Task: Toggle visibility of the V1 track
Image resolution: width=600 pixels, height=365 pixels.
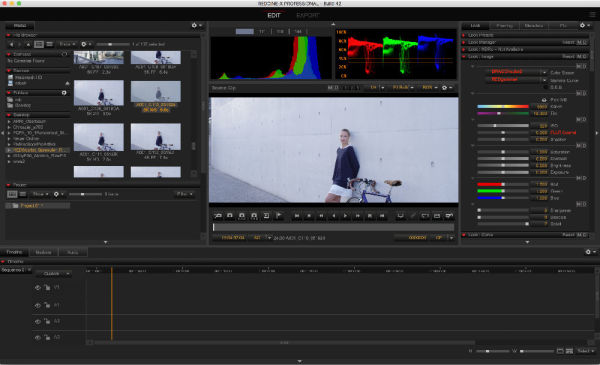Action: click(38, 287)
